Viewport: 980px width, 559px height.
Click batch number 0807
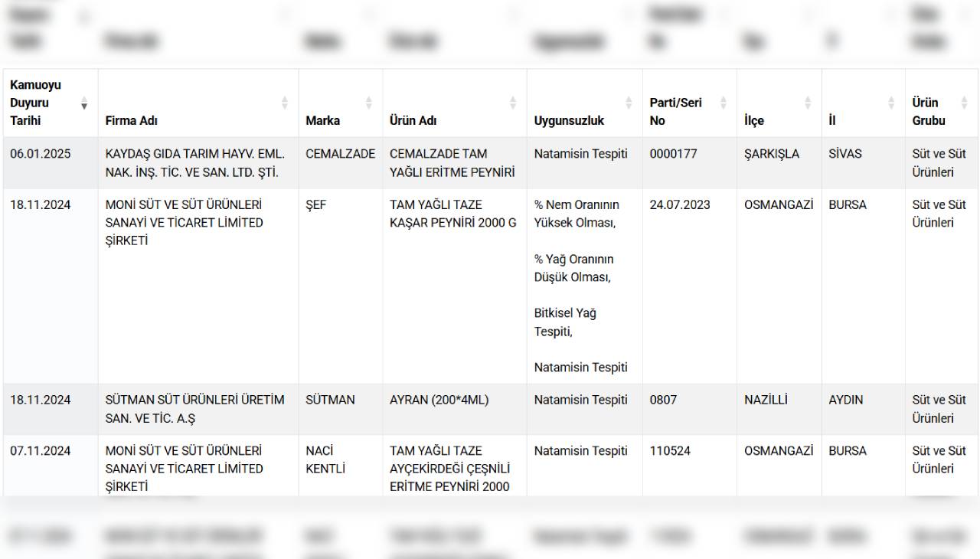click(x=663, y=400)
